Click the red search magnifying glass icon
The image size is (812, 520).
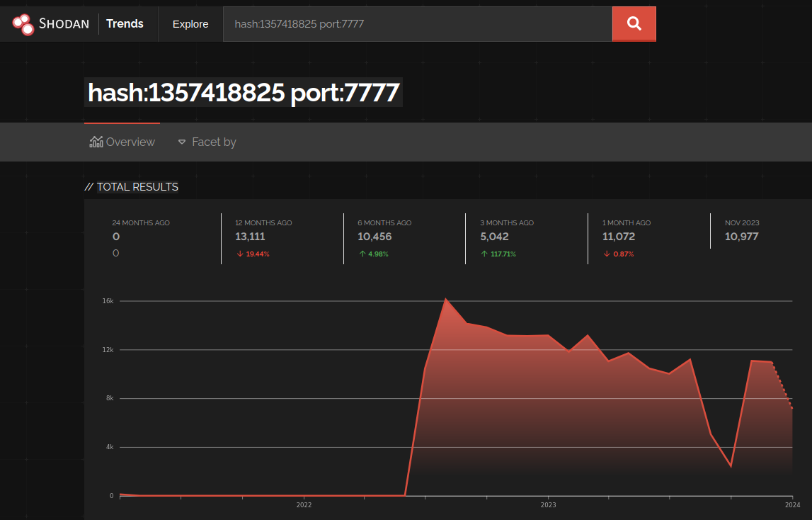click(x=634, y=23)
